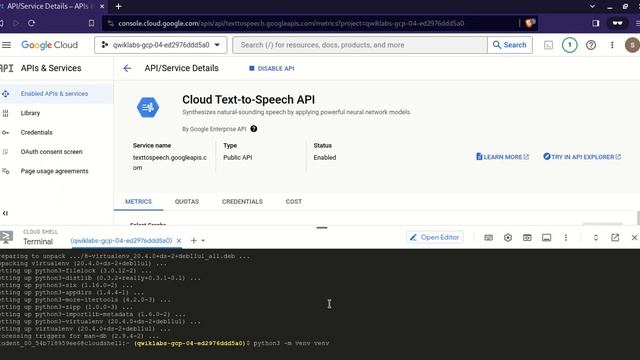Open a new browser tab
The image size is (640, 360).
click(x=118, y=7)
